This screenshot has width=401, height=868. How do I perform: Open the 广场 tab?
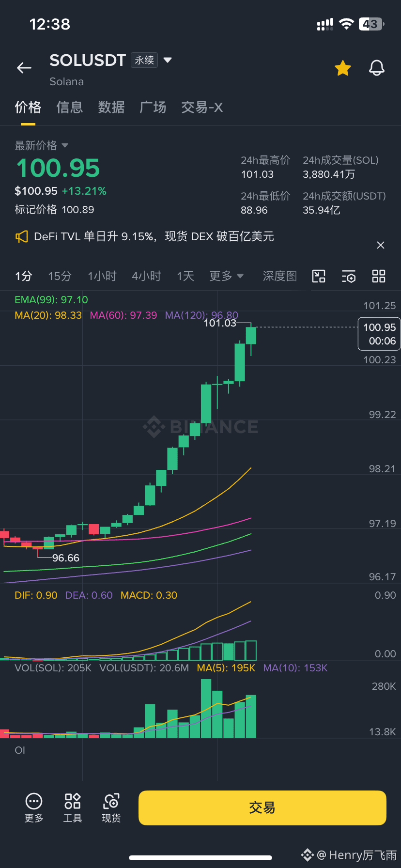(x=153, y=107)
